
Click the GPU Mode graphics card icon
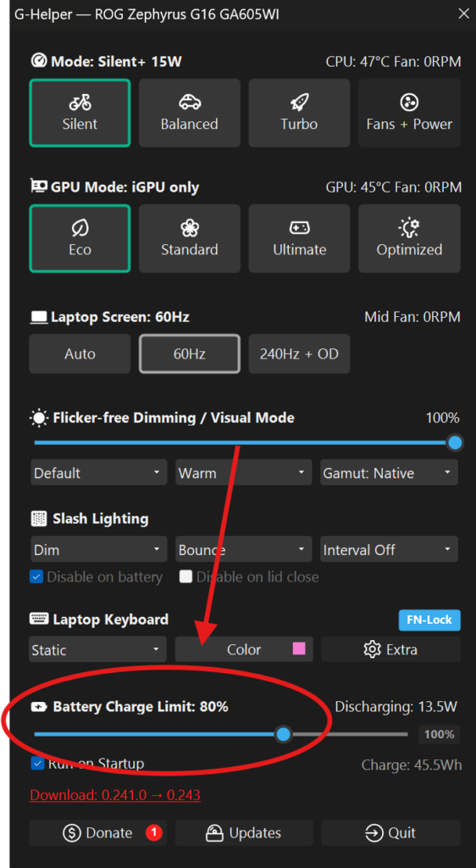click(39, 186)
